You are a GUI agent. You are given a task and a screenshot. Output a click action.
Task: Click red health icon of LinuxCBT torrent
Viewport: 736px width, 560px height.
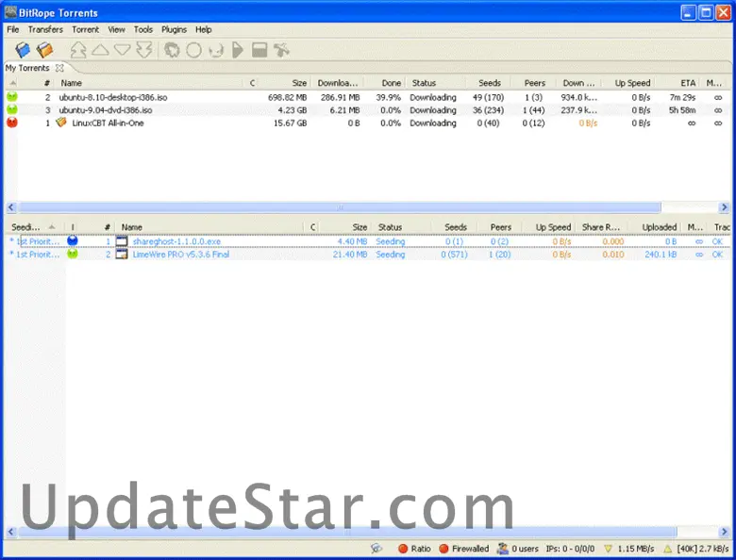12,123
